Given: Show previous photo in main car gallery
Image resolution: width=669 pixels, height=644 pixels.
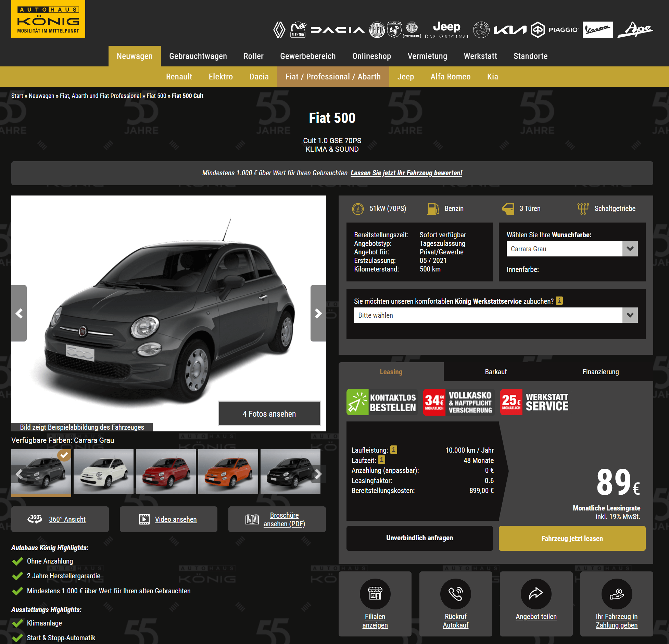Looking at the screenshot, I should [19, 313].
